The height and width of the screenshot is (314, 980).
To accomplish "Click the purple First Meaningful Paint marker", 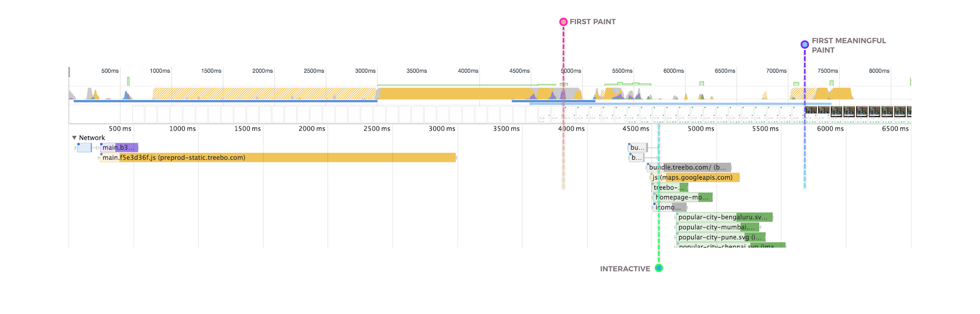I will tap(805, 45).
